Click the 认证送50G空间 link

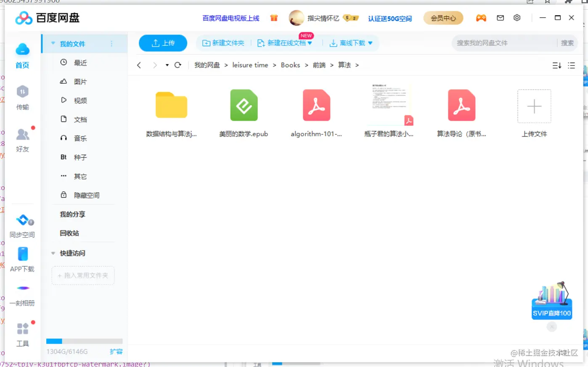[x=390, y=18]
